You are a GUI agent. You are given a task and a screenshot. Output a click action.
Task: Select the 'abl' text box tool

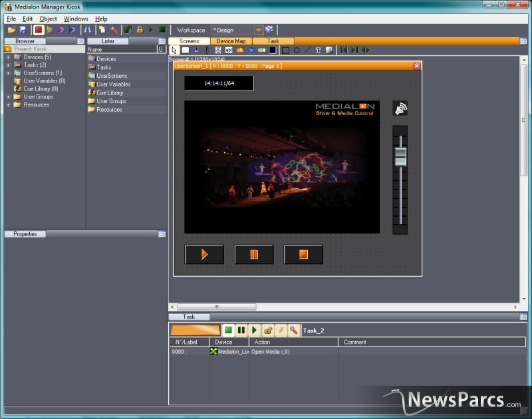[x=229, y=50]
